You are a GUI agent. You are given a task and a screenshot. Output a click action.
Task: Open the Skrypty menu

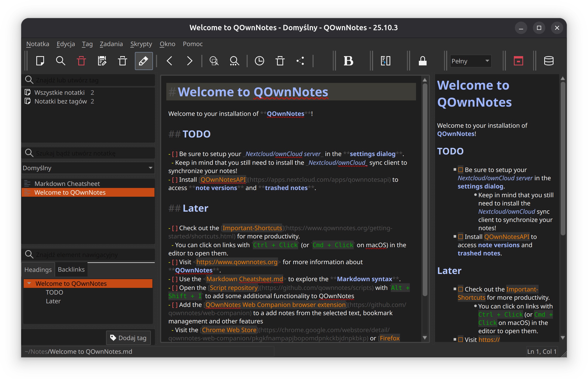[x=141, y=44]
